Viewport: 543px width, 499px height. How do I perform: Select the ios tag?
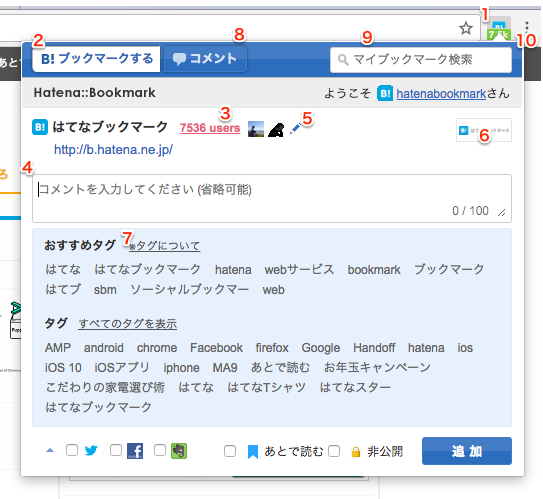465,348
